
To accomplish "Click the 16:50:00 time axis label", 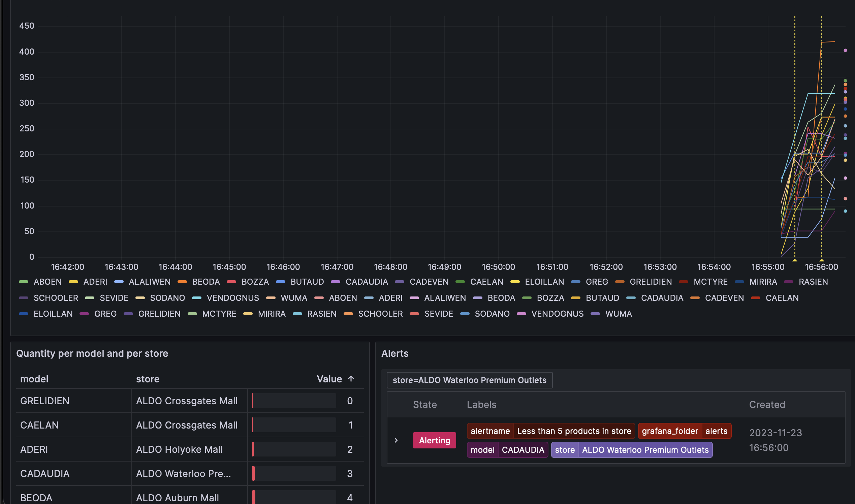I will click(498, 267).
